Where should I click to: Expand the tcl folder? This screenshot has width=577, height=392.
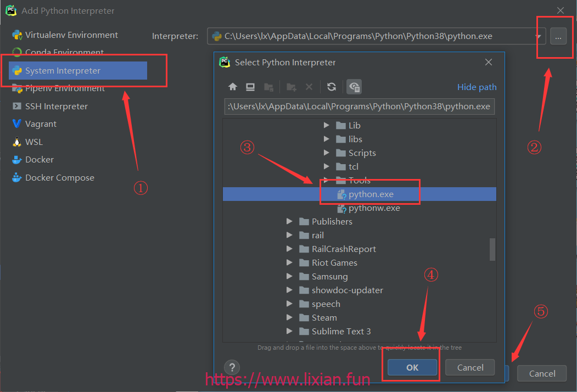326,166
